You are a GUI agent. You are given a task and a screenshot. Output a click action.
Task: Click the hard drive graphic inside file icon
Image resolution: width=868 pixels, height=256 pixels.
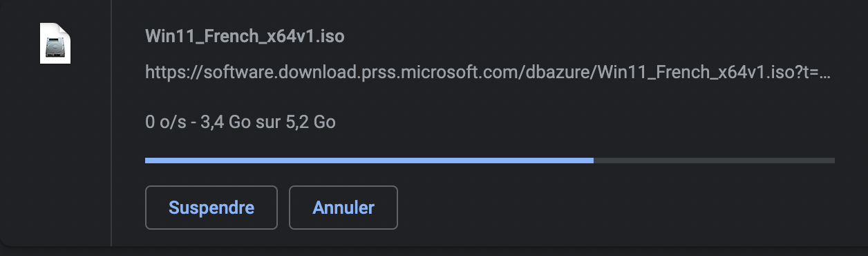55,47
